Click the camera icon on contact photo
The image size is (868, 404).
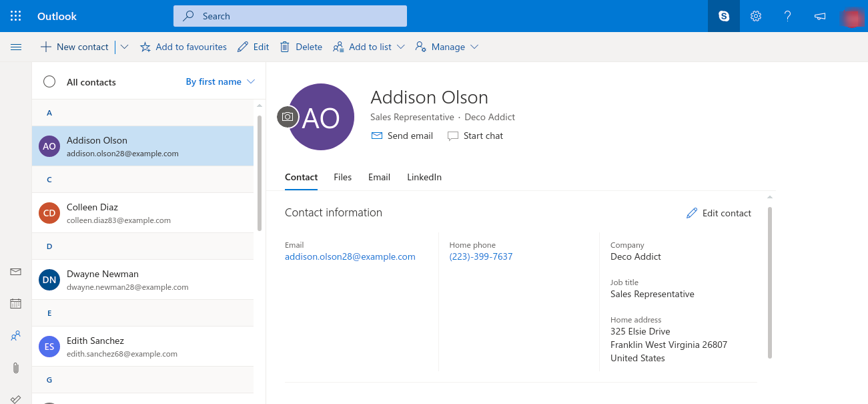288,117
